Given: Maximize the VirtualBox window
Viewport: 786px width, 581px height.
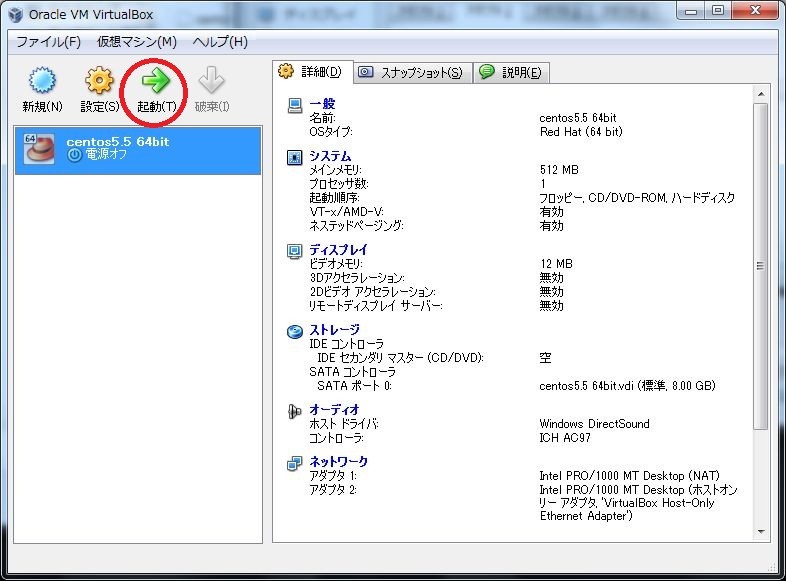Looking at the screenshot, I should click(718, 11).
